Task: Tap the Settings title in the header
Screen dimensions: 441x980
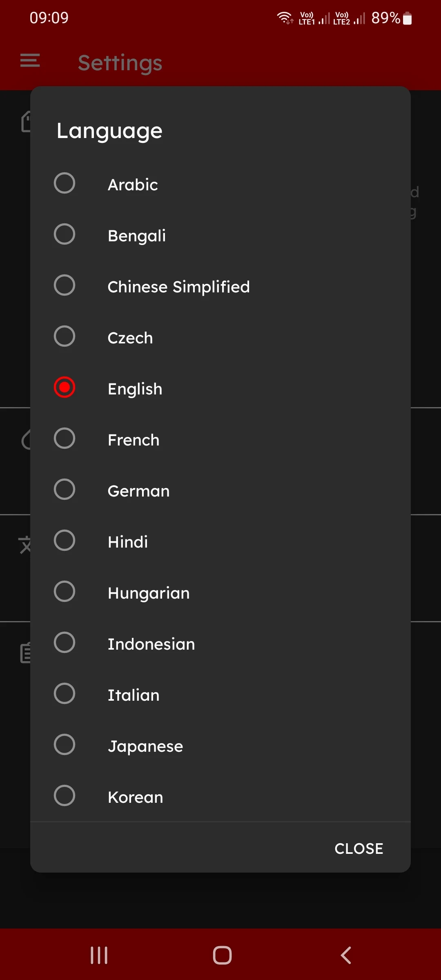Action: point(120,63)
